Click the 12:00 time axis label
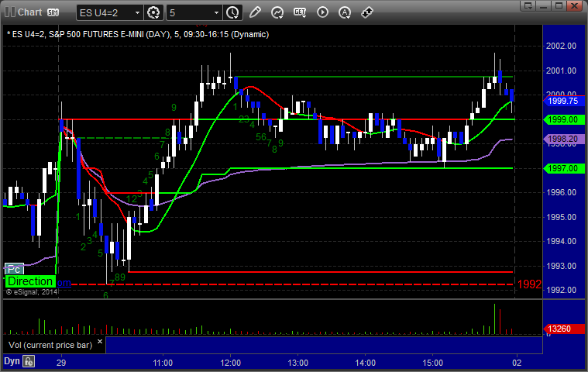The height and width of the screenshot is (372, 588). (x=231, y=363)
